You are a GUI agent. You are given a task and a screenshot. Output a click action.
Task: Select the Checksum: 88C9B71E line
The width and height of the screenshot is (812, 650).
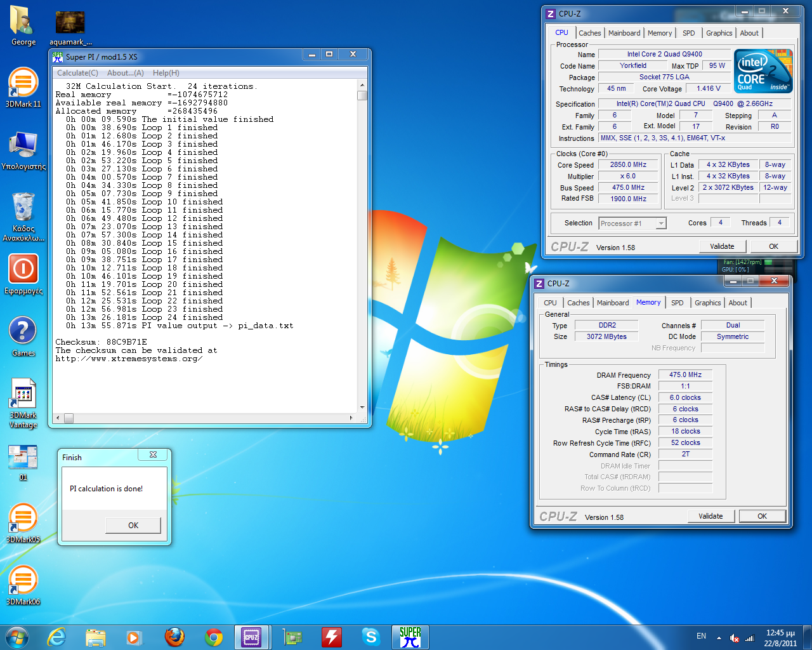(101, 342)
